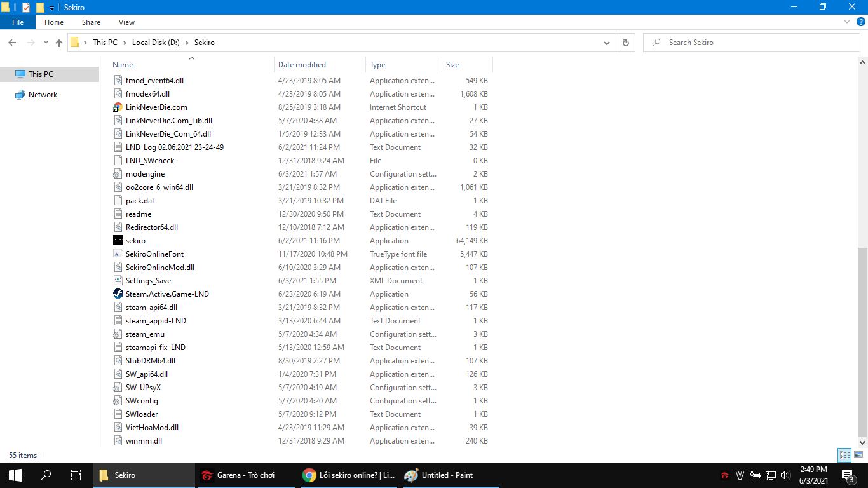Open the Share ribbon tab
This screenshot has height=488, width=868.
pyautogui.click(x=90, y=22)
